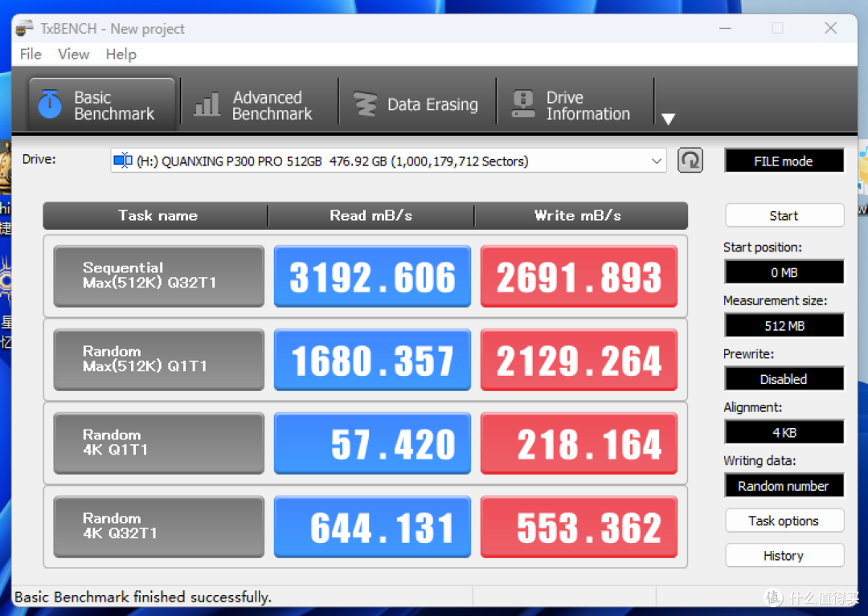Click the 4K Q32T1 write value 553.362

[x=579, y=526]
